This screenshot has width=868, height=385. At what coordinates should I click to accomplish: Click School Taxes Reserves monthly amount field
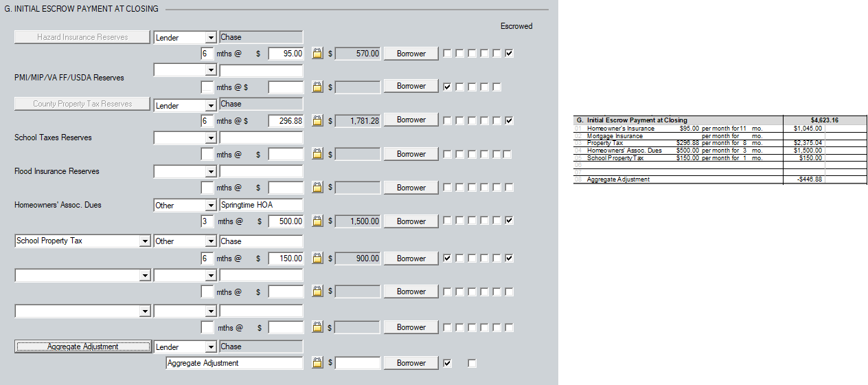[286, 154]
